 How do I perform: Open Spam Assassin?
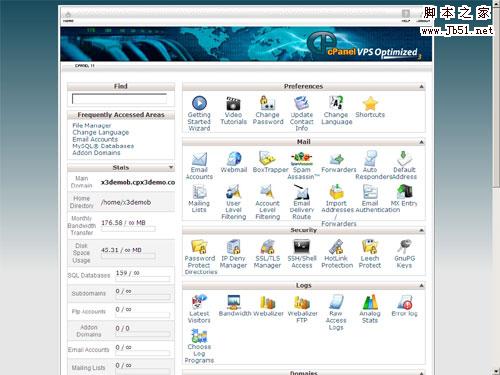pos(302,159)
